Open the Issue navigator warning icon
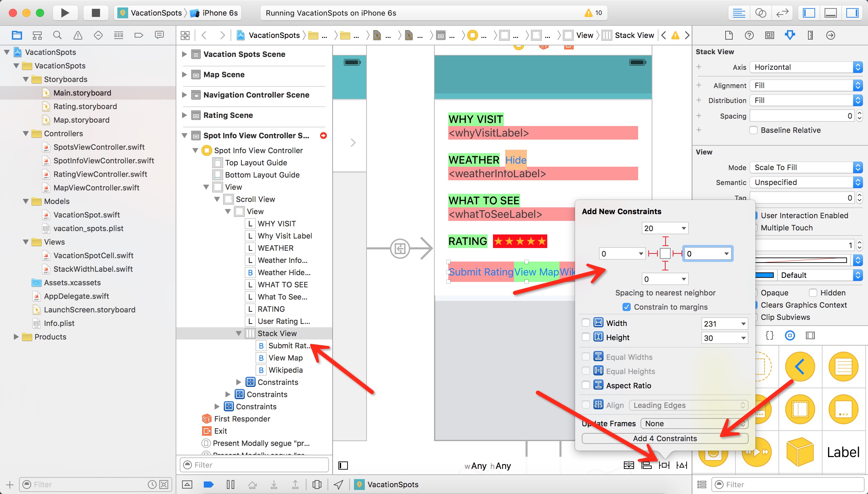The image size is (868, 494). click(x=78, y=35)
